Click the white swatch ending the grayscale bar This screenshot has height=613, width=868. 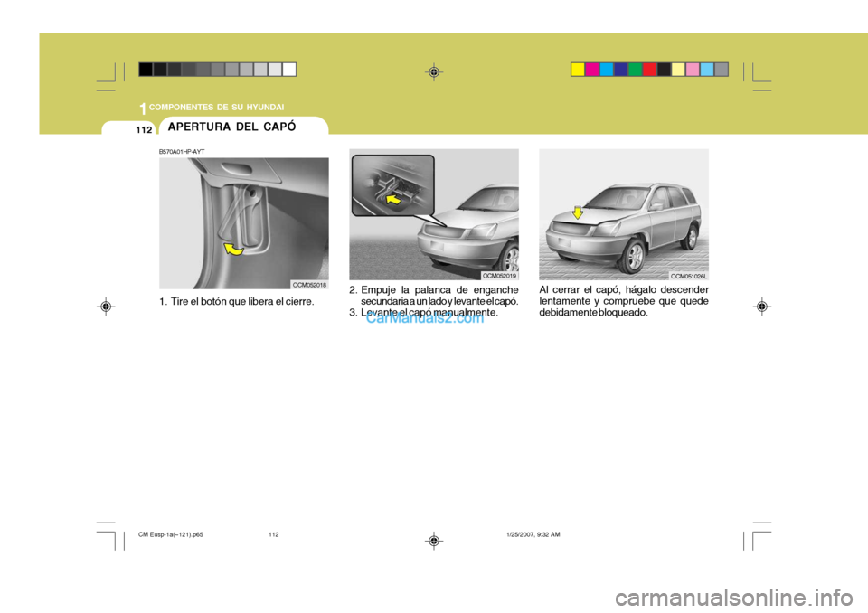tap(289, 70)
